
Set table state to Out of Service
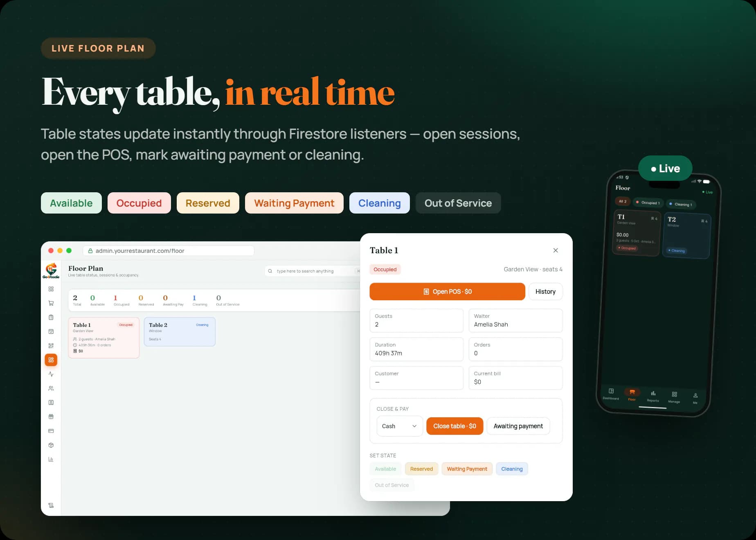[x=391, y=485]
